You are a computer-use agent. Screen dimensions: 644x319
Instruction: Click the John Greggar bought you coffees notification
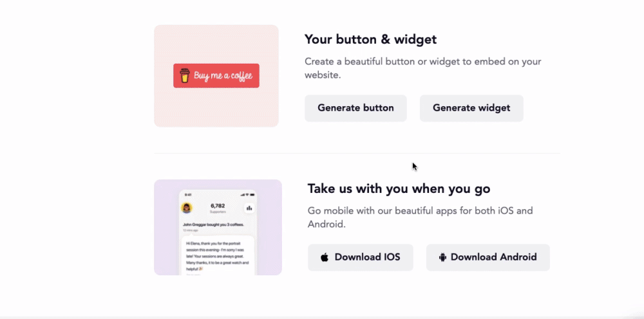pyautogui.click(x=213, y=224)
